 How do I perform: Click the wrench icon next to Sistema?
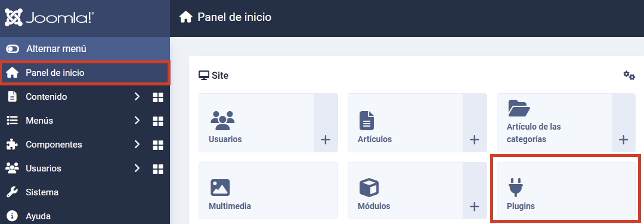pyautogui.click(x=13, y=192)
